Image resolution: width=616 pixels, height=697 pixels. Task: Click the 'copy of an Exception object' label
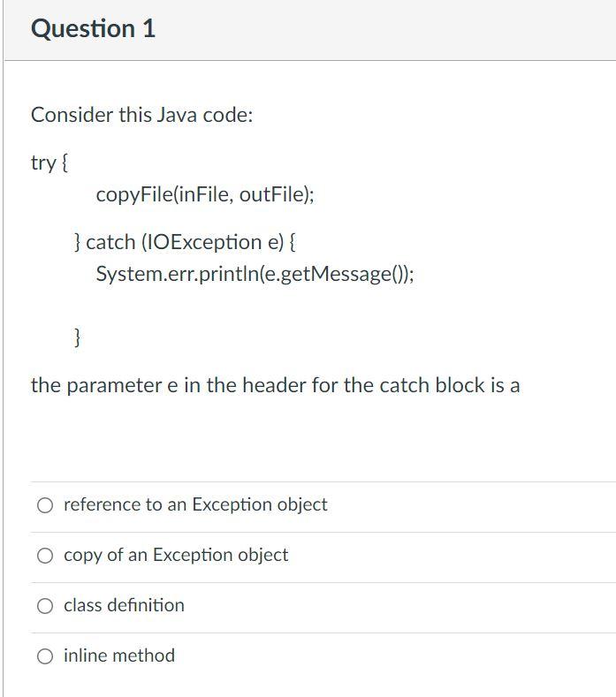pos(176,555)
